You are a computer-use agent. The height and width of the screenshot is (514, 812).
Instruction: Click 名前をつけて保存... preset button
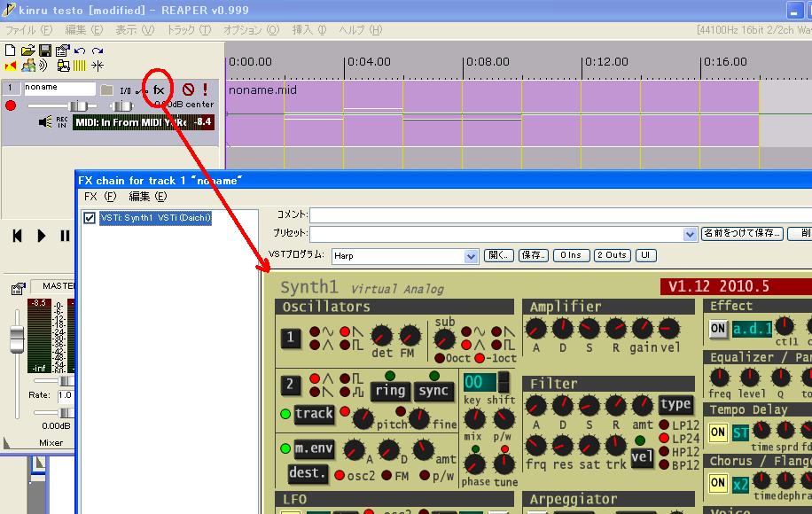tap(742, 233)
